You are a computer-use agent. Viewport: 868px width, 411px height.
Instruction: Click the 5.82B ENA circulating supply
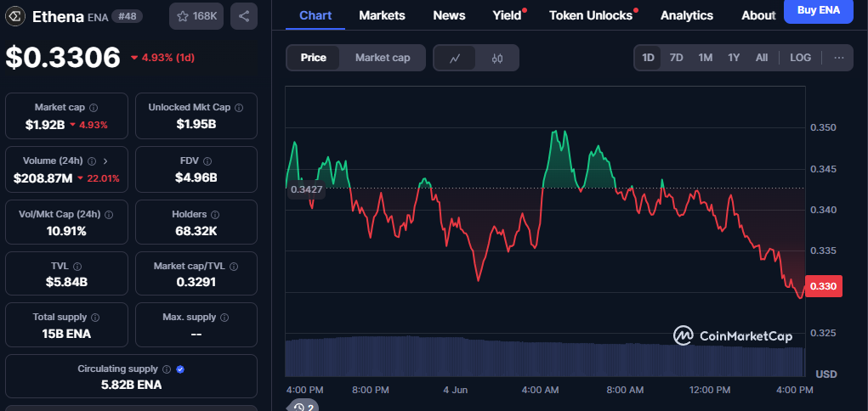click(x=131, y=385)
